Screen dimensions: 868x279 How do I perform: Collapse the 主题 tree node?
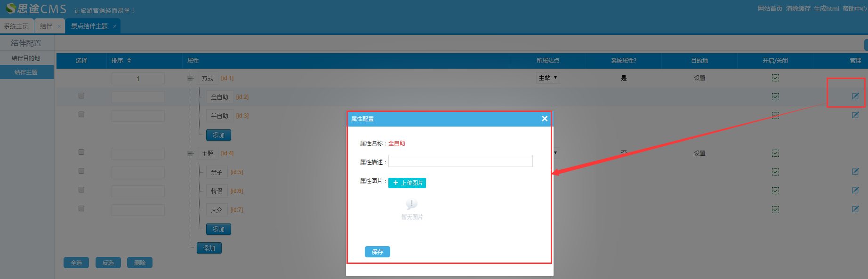tap(190, 154)
